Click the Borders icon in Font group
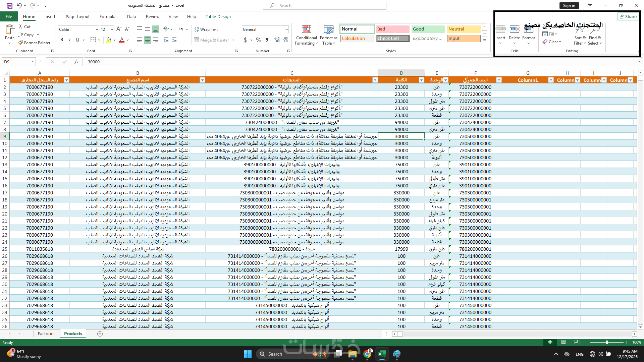This screenshot has width=644, height=362. (x=93, y=40)
